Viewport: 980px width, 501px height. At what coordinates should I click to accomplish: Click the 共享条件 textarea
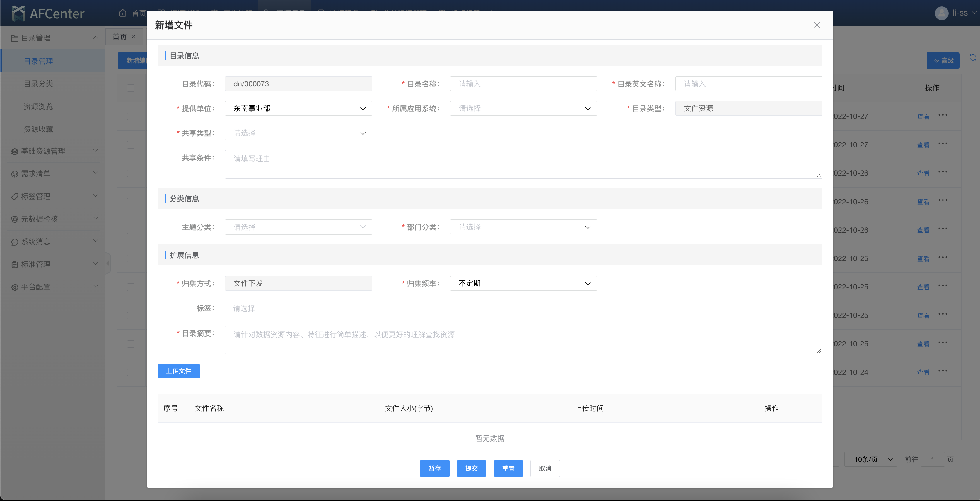point(523,164)
